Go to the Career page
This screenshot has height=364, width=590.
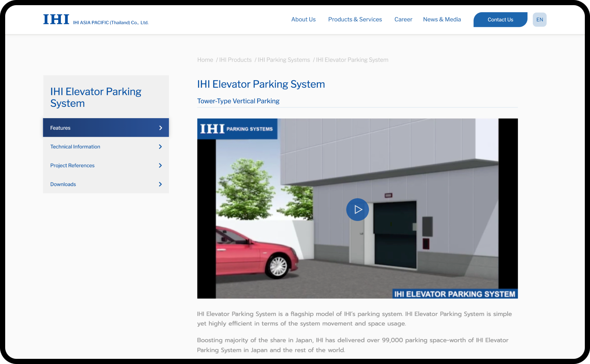(x=403, y=19)
